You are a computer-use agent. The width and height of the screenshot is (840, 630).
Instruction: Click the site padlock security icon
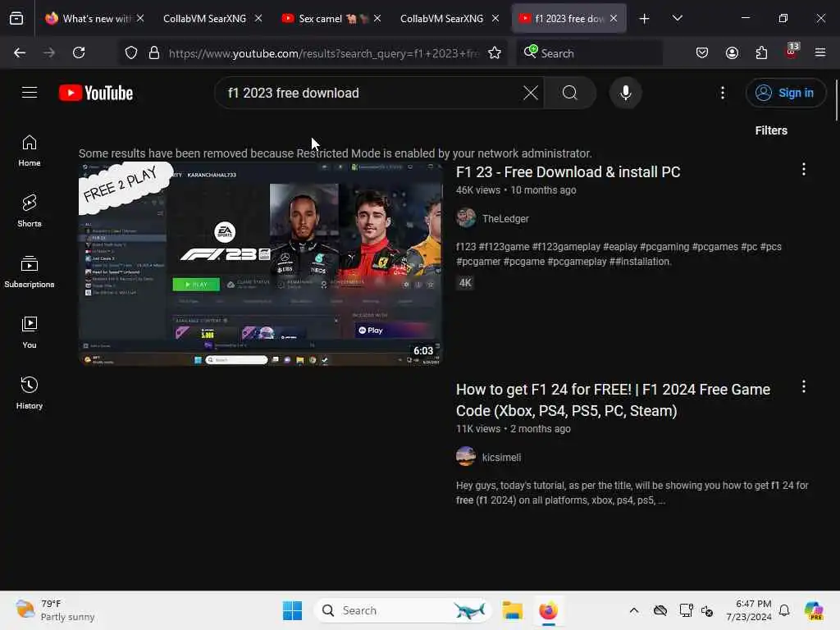click(154, 52)
